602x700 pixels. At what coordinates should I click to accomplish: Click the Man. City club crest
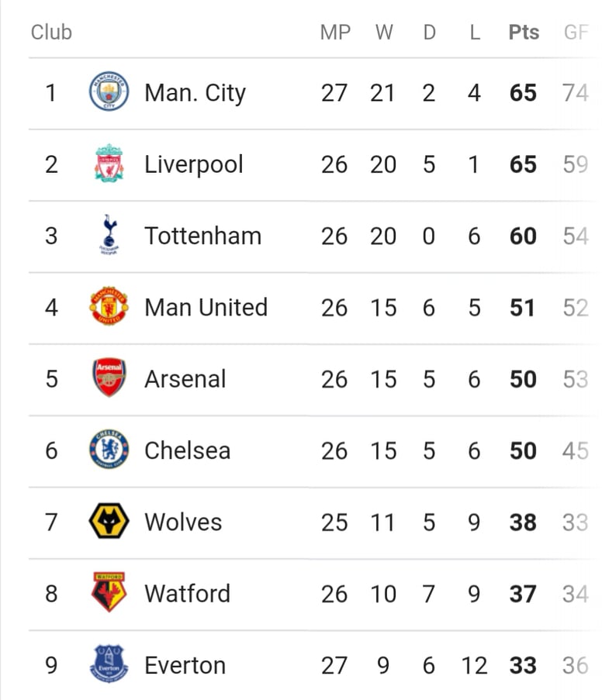[x=109, y=91]
